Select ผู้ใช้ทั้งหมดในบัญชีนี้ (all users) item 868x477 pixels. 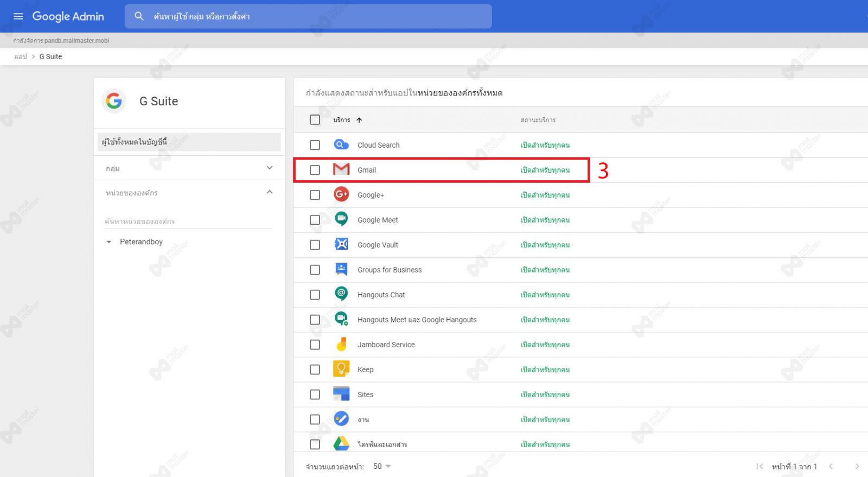click(189, 142)
